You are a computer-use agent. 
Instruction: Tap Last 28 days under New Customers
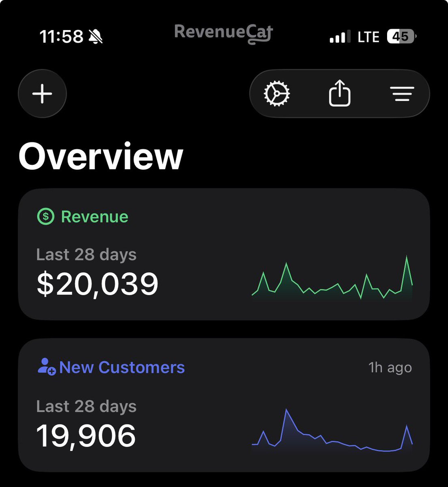point(86,406)
